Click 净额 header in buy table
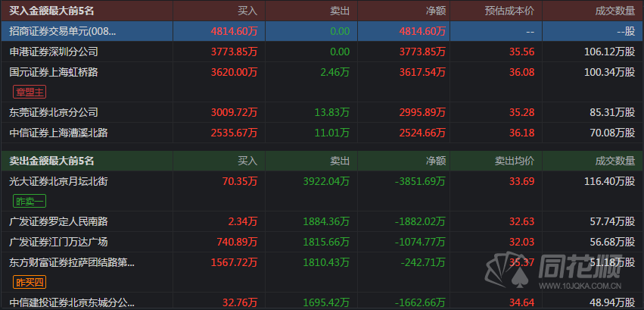The width and height of the screenshot is (644, 310). (436, 11)
